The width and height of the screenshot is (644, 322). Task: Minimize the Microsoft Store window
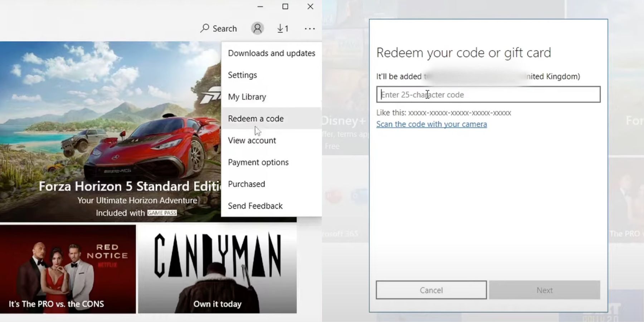[x=260, y=6]
